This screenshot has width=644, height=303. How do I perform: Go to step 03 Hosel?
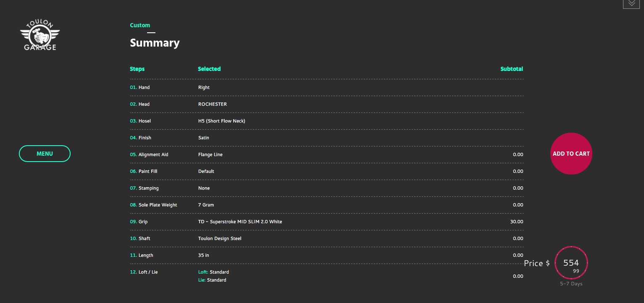(x=140, y=121)
